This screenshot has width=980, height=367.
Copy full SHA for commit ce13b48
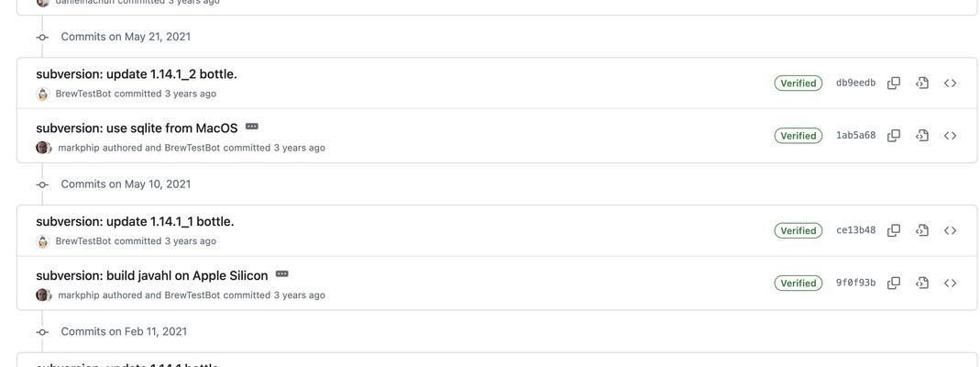(x=894, y=230)
